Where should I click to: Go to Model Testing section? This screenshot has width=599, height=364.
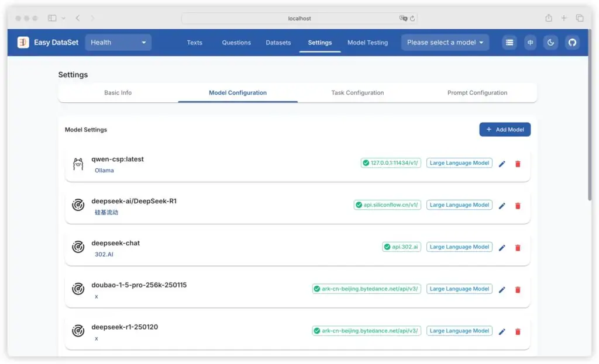pos(367,43)
